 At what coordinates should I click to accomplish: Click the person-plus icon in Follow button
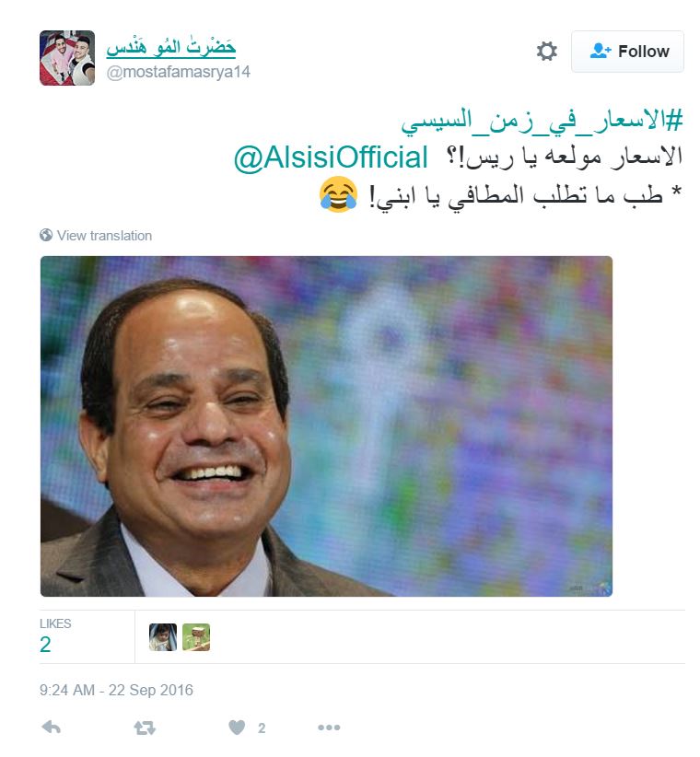601,51
